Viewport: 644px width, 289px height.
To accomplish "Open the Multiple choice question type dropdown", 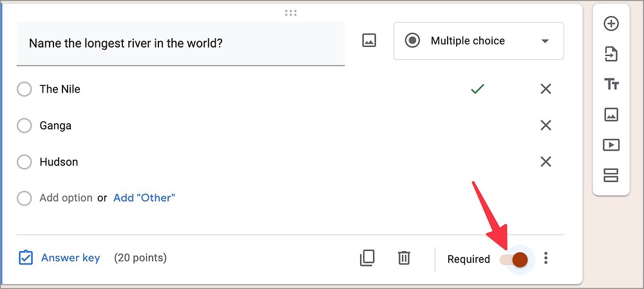I will 478,41.
